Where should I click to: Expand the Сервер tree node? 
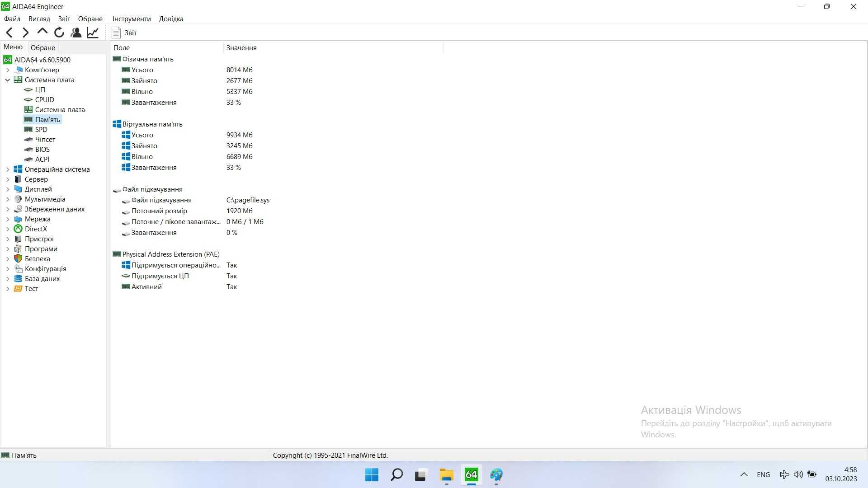(x=8, y=179)
